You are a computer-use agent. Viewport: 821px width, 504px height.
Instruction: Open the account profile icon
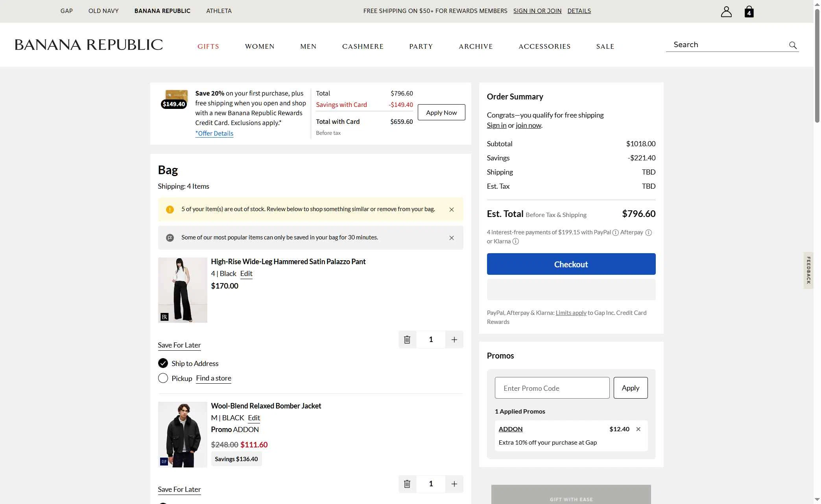point(726,11)
